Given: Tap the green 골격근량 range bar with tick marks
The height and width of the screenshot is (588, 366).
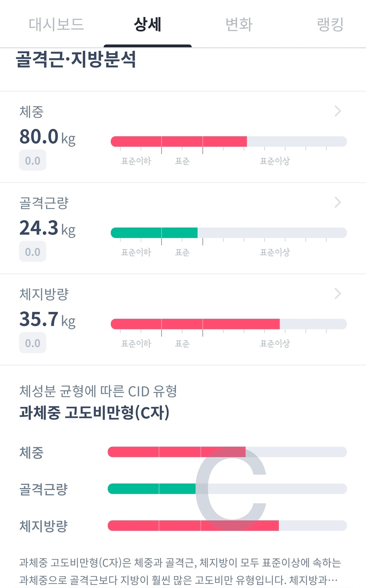Looking at the screenshot, I should (229, 233).
